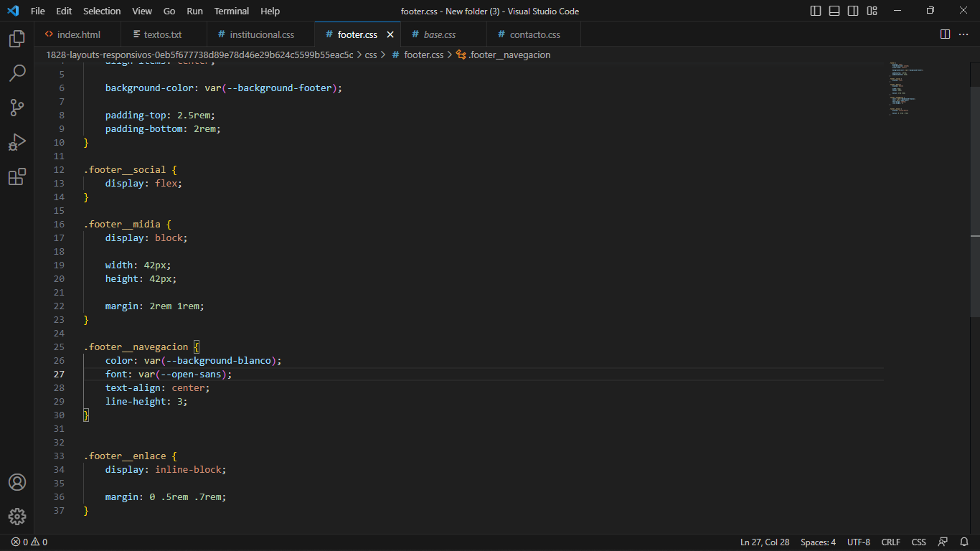Open the Accounts menu in the activity bar
Screen dimensions: 980x551
[17, 482]
